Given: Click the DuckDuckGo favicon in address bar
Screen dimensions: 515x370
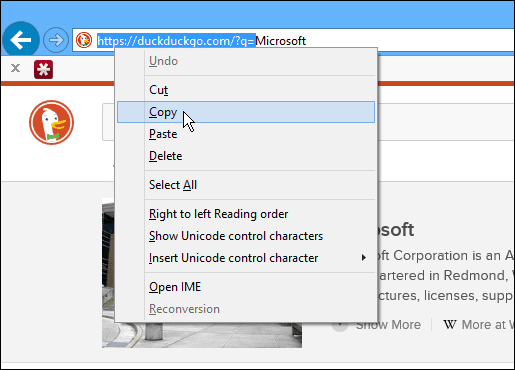Looking at the screenshot, I should click(x=84, y=40).
